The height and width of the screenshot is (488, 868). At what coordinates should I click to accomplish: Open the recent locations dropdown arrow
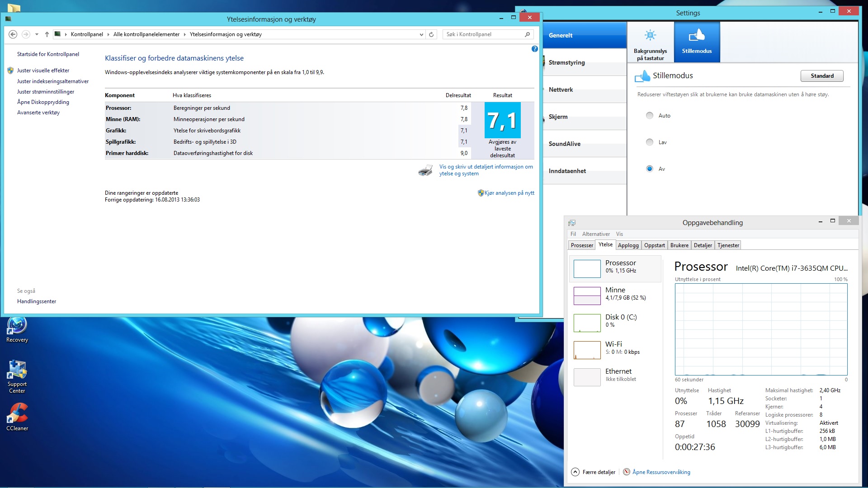37,34
